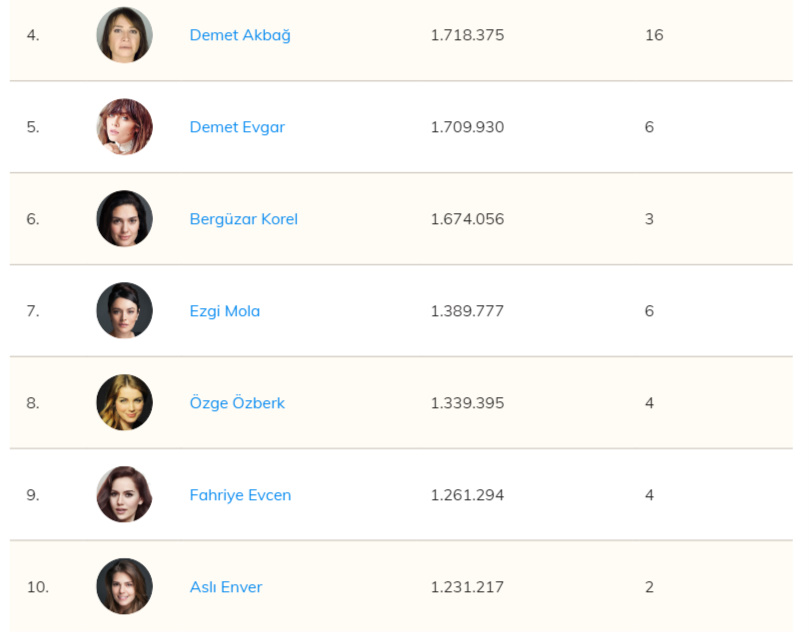Select Bergüzar Korel round portrait
Screen dimensions: 809x634
pos(125,219)
